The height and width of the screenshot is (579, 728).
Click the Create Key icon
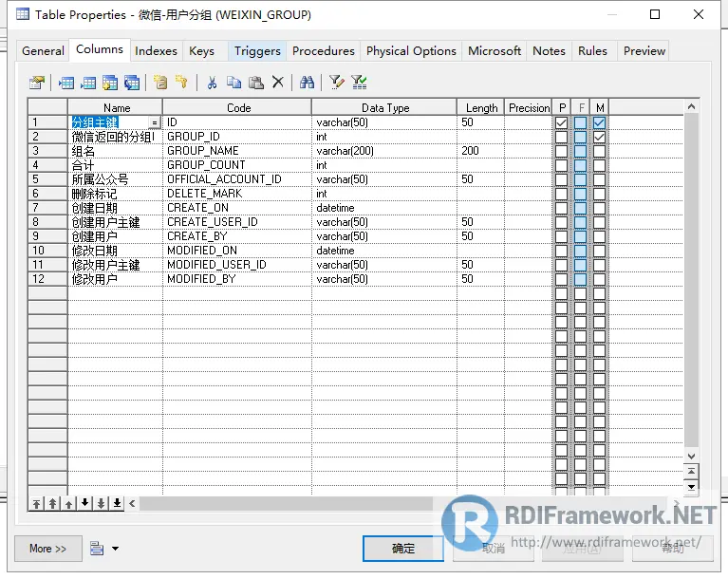coord(181,83)
